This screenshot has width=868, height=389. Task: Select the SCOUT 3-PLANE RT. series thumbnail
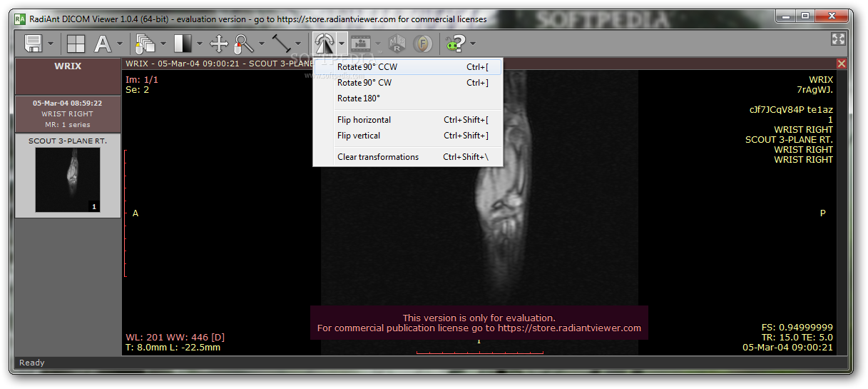coord(68,176)
